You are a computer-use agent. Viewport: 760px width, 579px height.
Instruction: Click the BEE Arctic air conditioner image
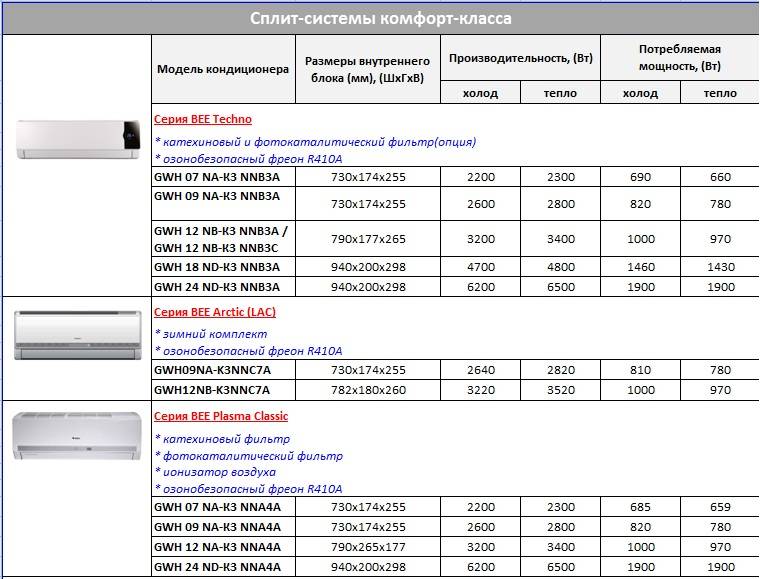(x=78, y=335)
